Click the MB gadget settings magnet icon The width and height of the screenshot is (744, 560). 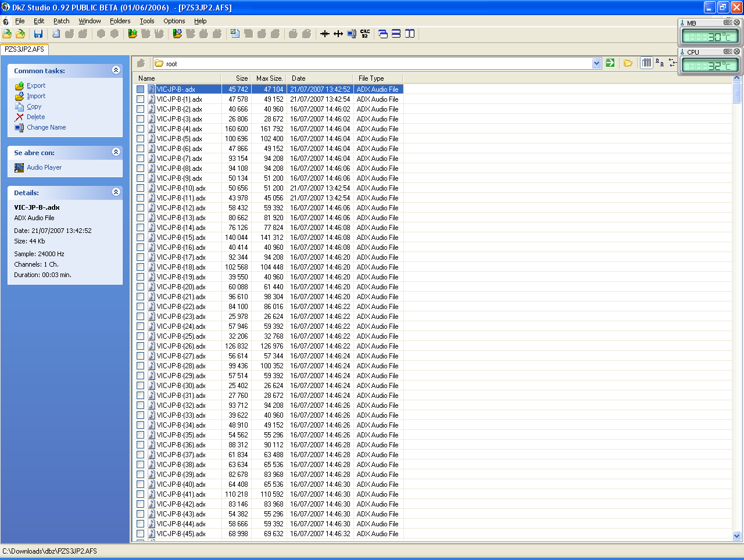[x=728, y=22]
